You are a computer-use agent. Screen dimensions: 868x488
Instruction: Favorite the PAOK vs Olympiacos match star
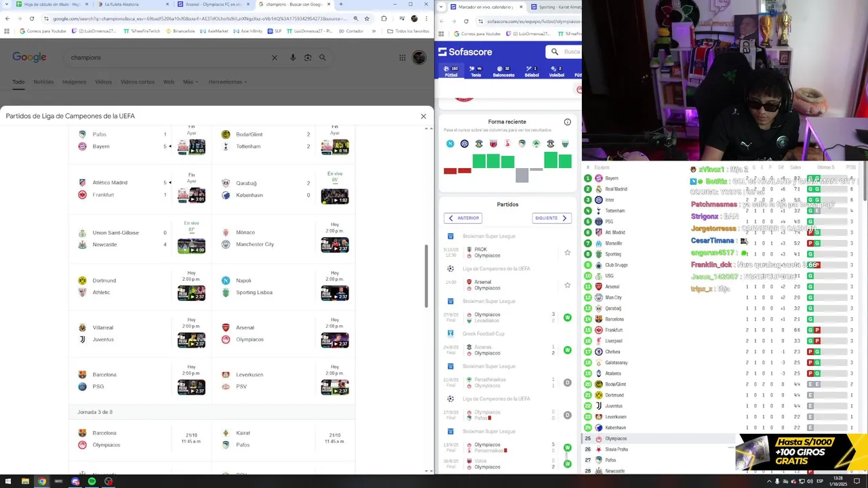(568, 253)
